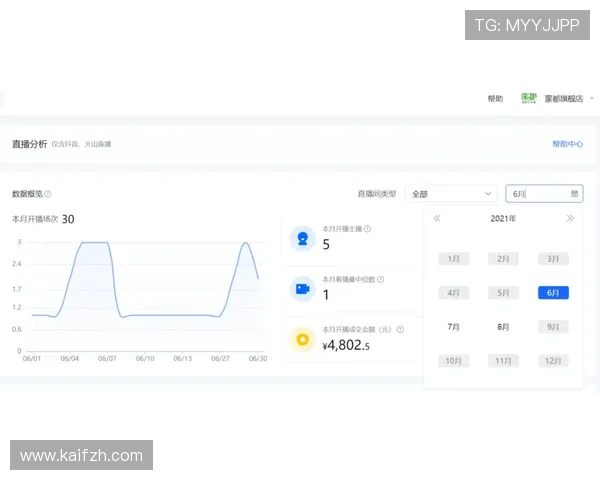Click the 06/01 axis label
This screenshot has height=480, width=600.
[x=32, y=358]
